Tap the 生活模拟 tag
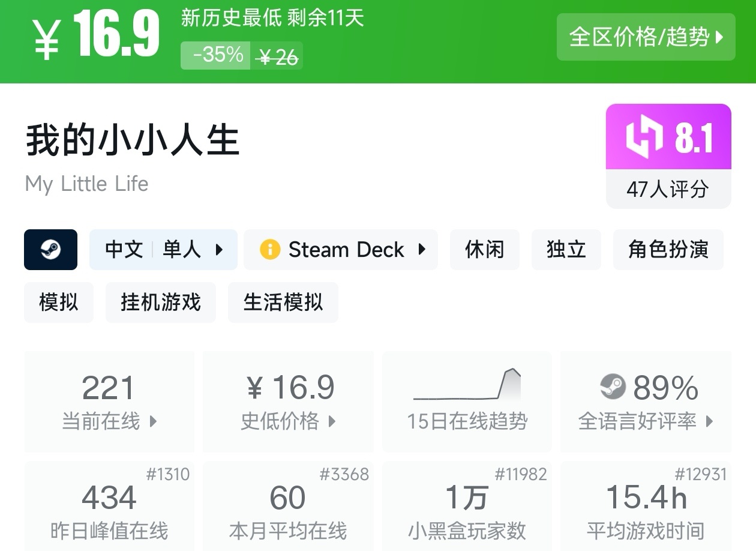The image size is (756, 551). pos(283,303)
